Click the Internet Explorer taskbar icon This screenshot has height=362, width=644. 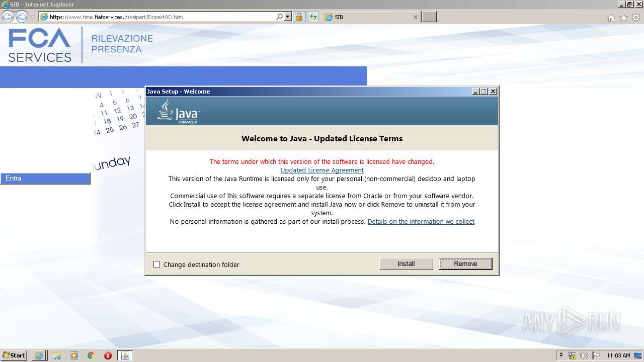pos(39,355)
